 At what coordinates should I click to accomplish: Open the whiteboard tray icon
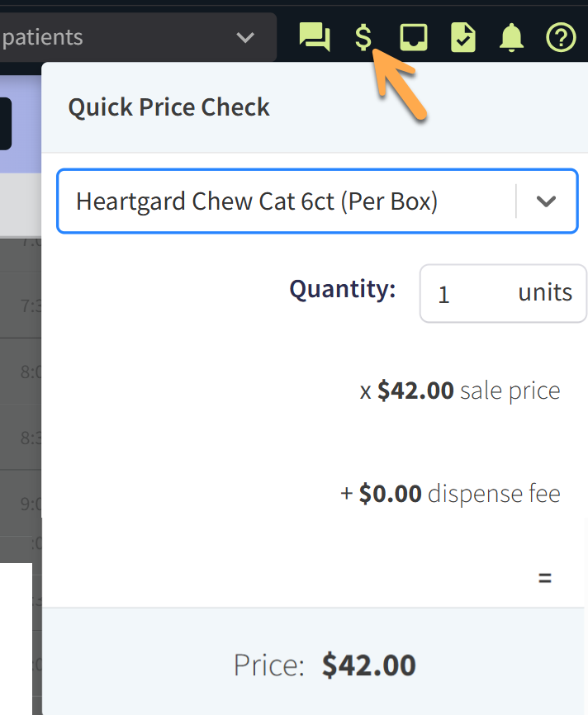click(413, 37)
